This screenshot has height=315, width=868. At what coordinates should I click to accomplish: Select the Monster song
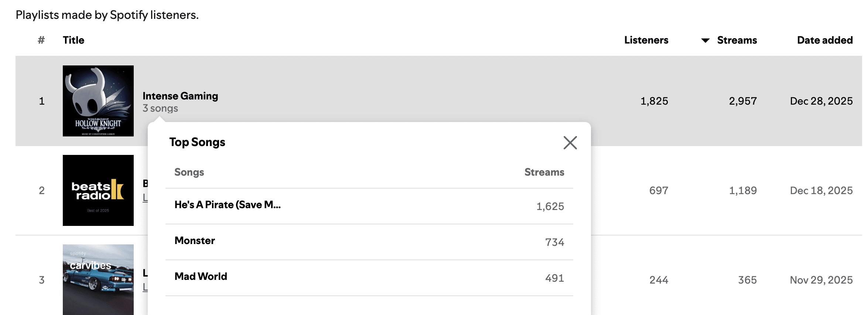pos(195,241)
